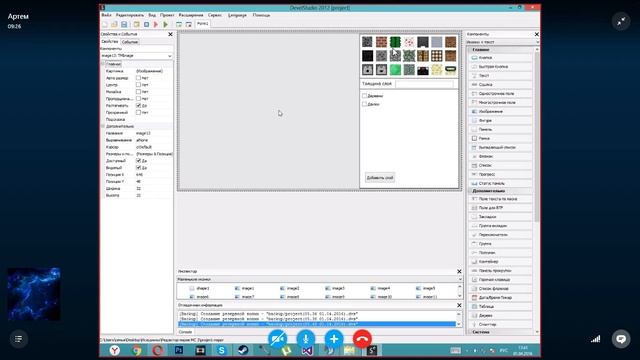This screenshot has width=640, height=360.
Task: End the call with red hang-up button
Action: pyautogui.click(x=362, y=339)
